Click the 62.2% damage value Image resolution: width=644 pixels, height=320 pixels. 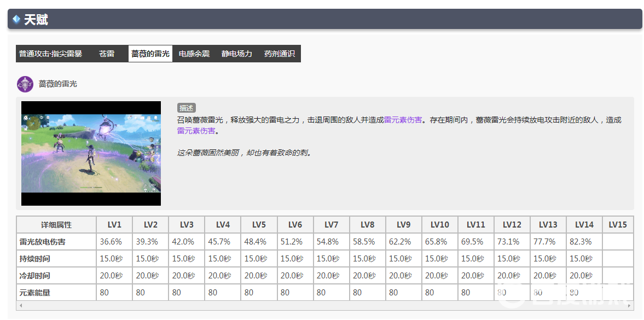coord(400,242)
